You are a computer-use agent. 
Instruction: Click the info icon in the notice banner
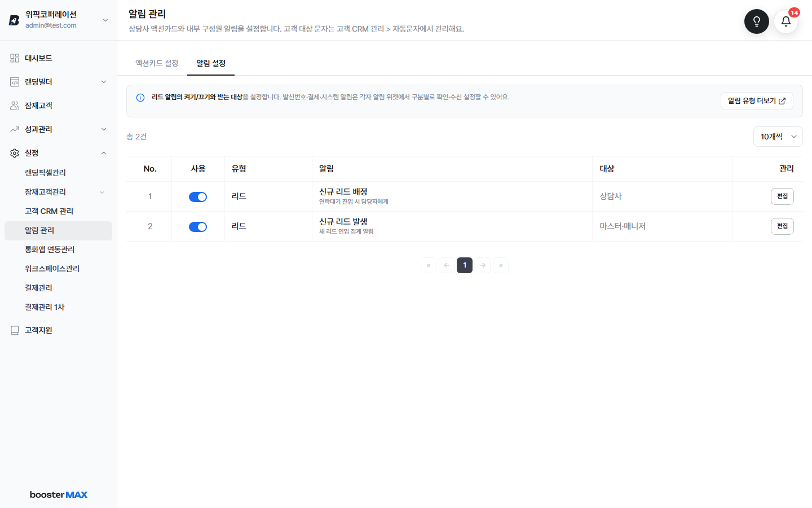click(140, 98)
